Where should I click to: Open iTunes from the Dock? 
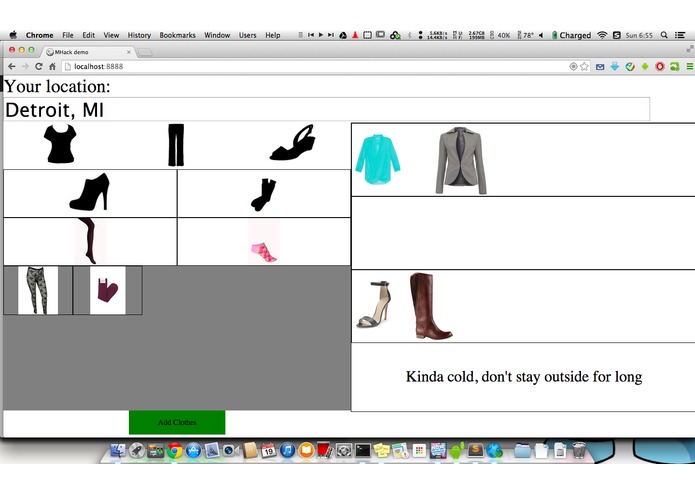(287, 451)
